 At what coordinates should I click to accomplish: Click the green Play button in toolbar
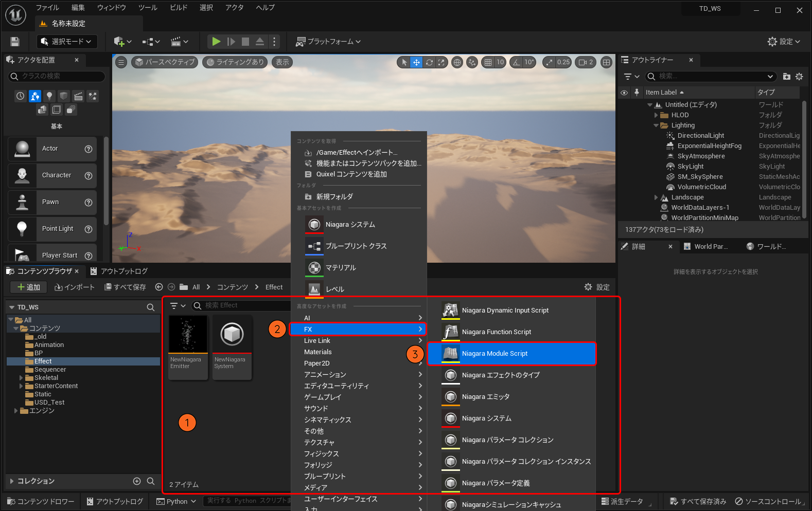[216, 42]
